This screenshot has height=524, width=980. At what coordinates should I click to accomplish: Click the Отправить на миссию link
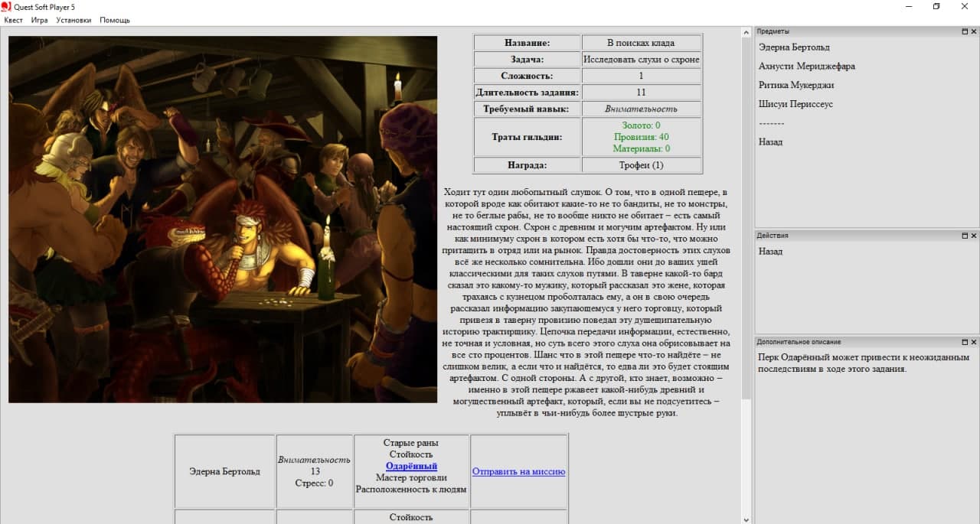pyautogui.click(x=519, y=472)
